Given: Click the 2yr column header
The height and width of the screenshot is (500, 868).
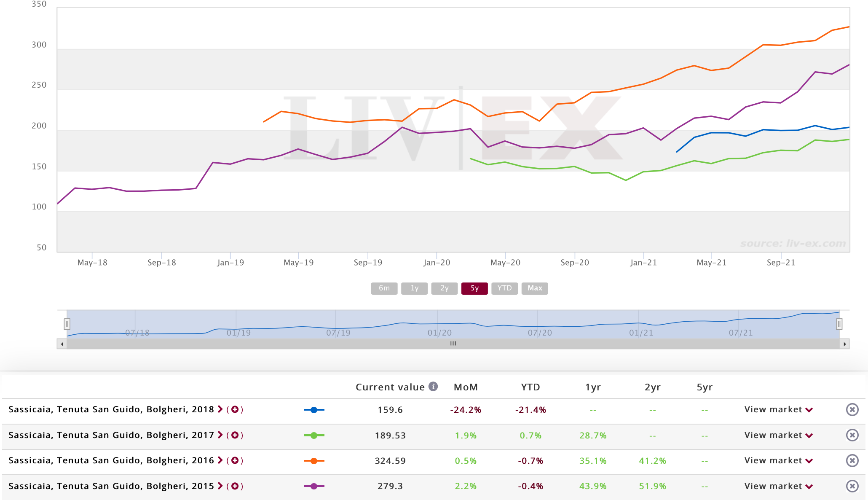Looking at the screenshot, I should coord(652,387).
